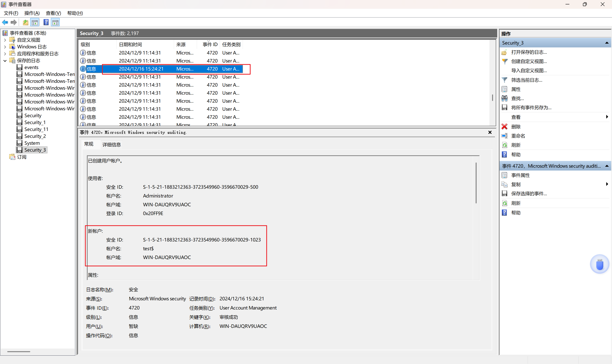612x364 pixels.
Task: Close the event preview pane
Action: click(x=490, y=132)
